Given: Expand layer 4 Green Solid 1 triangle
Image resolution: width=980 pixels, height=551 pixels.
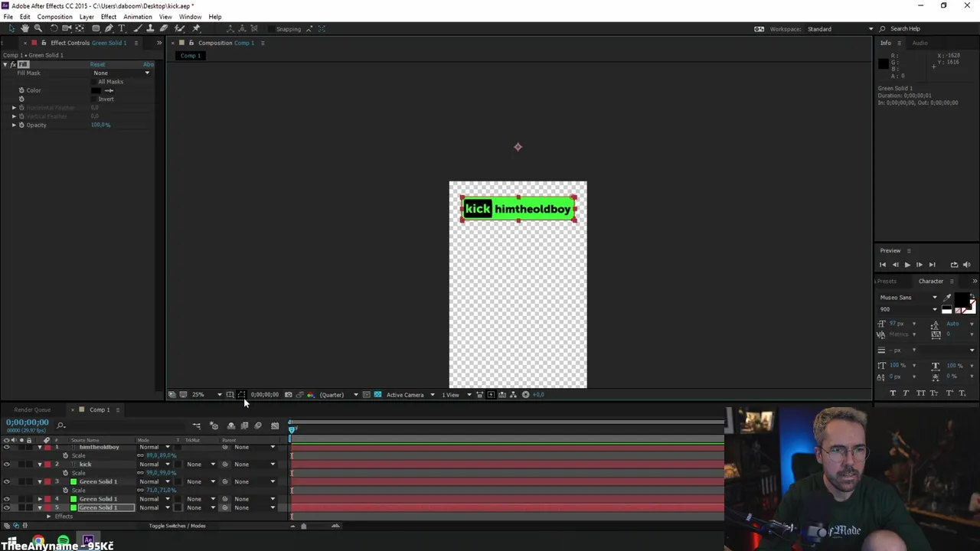Looking at the screenshot, I should pos(40,499).
